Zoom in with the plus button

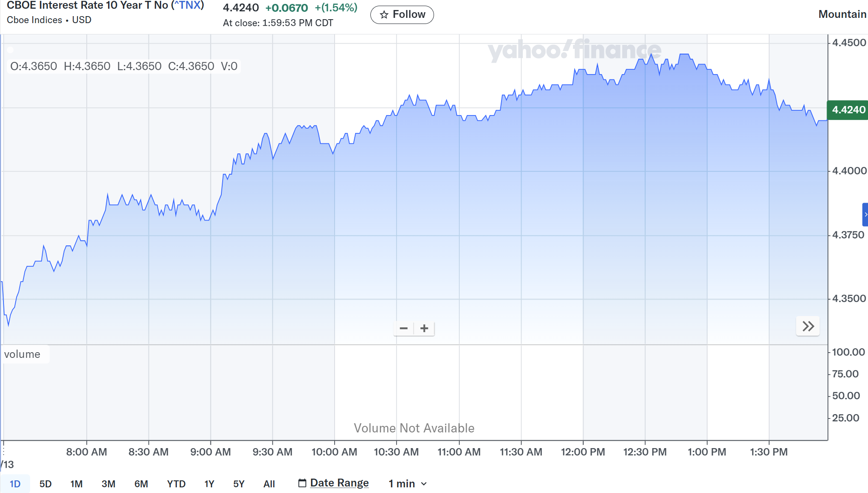click(424, 328)
